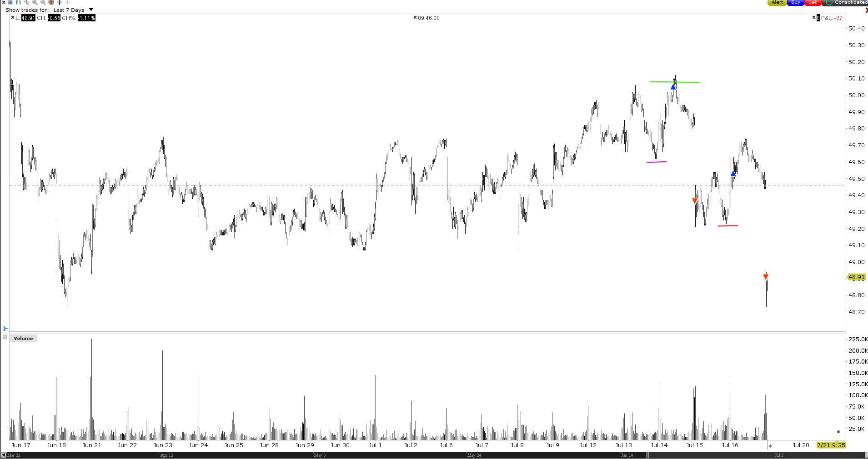Select the red line near 49.20
The image size is (868, 459).
click(x=728, y=226)
